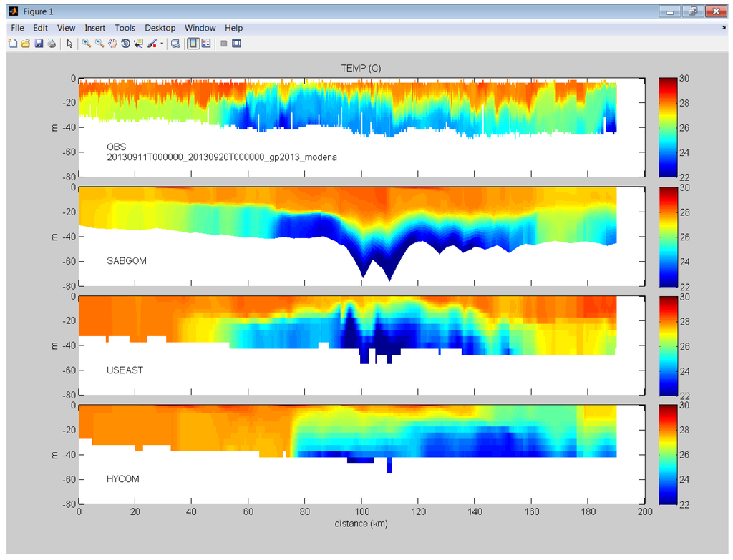The height and width of the screenshot is (560, 733).
Task: Select the Zoom Out magnifier tool
Action: (x=99, y=44)
